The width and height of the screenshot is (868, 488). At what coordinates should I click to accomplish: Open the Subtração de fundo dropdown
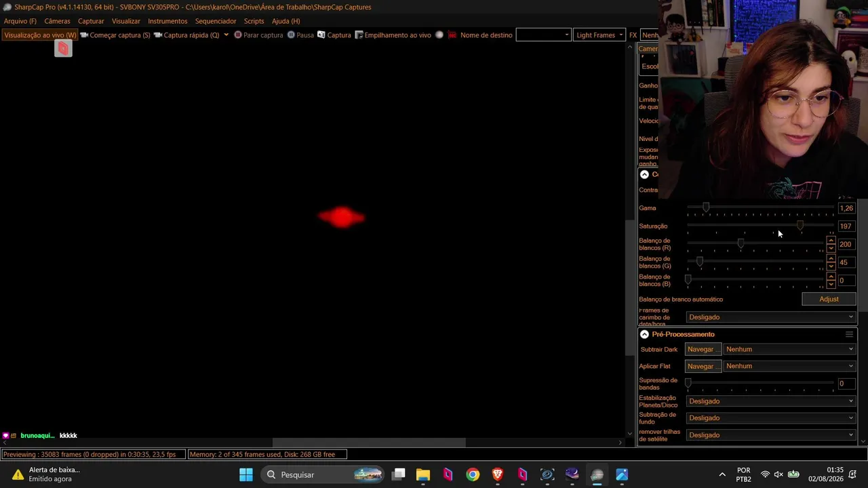[x=771, y=418]
